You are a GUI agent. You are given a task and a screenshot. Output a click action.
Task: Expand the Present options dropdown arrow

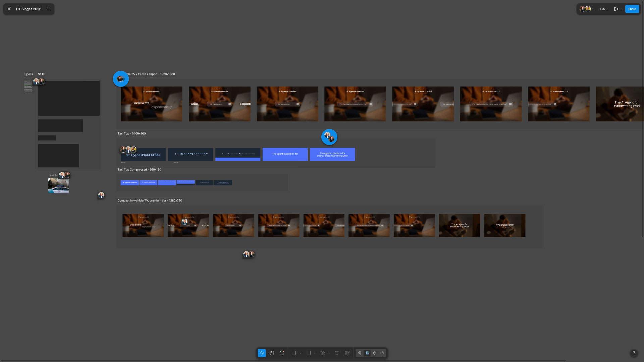pos(622,9)
